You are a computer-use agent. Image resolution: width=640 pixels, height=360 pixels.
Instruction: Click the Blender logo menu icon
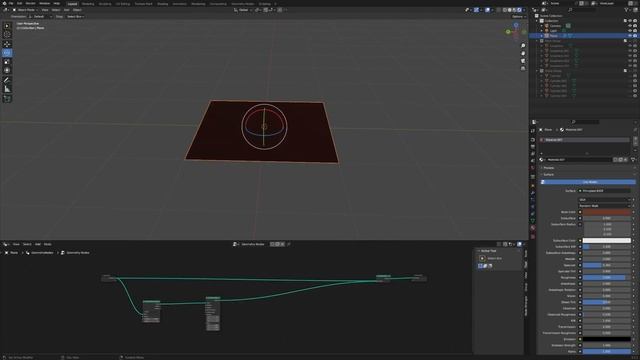(x=4, y=3)
